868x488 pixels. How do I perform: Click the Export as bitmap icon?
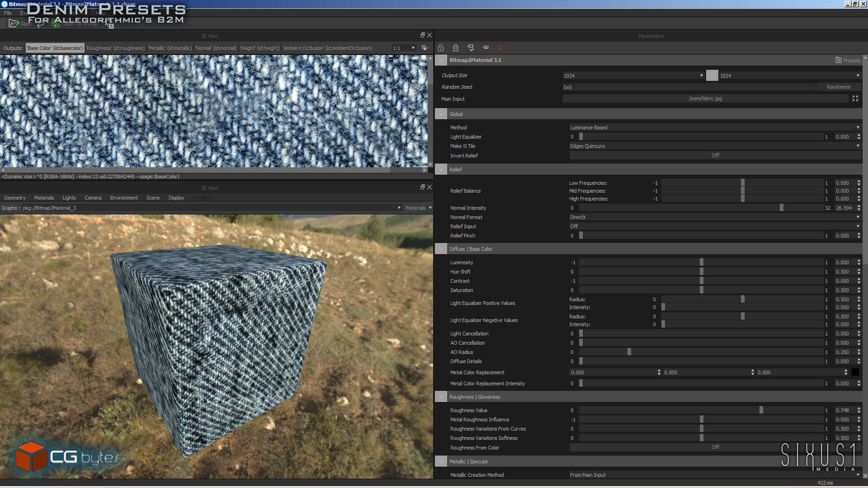click(56, 23)
